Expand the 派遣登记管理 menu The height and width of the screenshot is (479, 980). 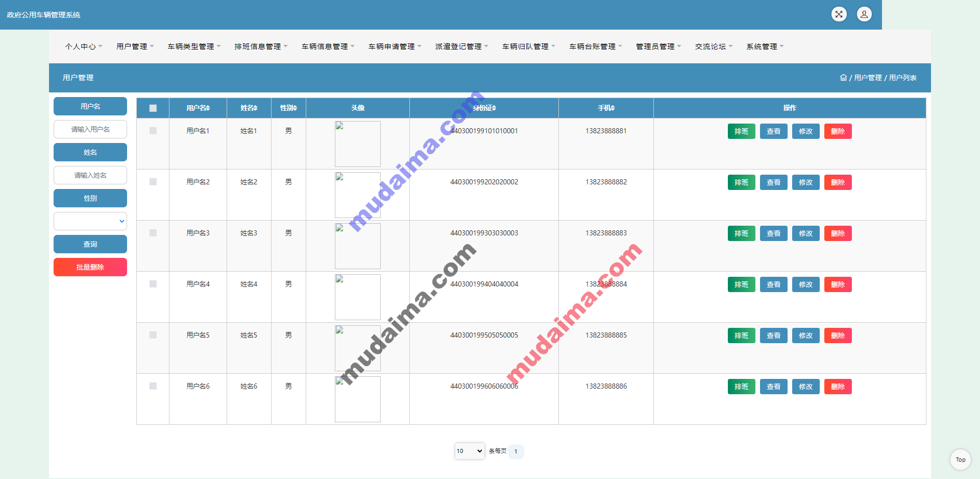(461, 46)
